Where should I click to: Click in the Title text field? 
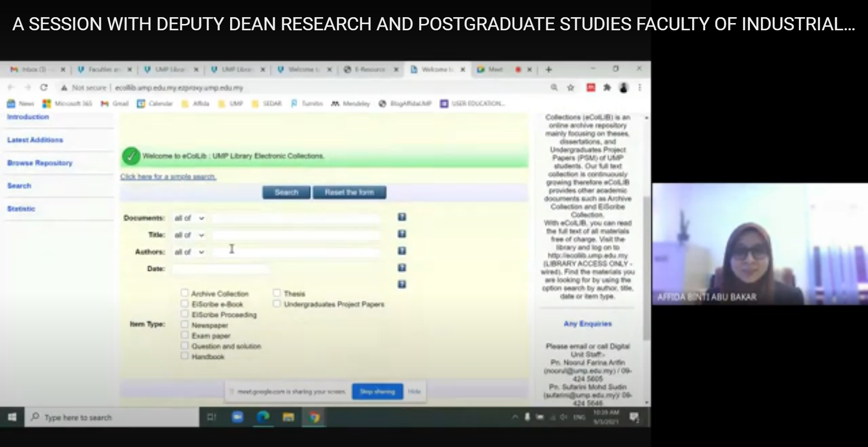click(296, 235)
